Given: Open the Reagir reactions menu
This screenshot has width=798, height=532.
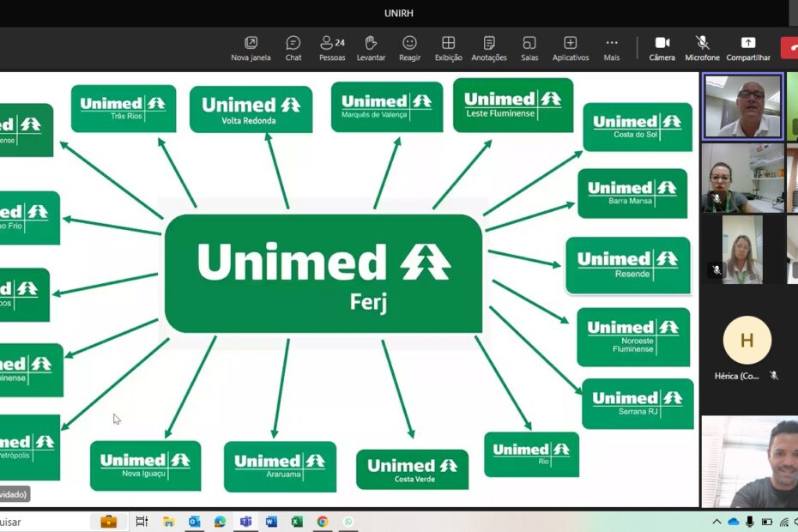Looking at the screenshot, I should click(409, 48).
